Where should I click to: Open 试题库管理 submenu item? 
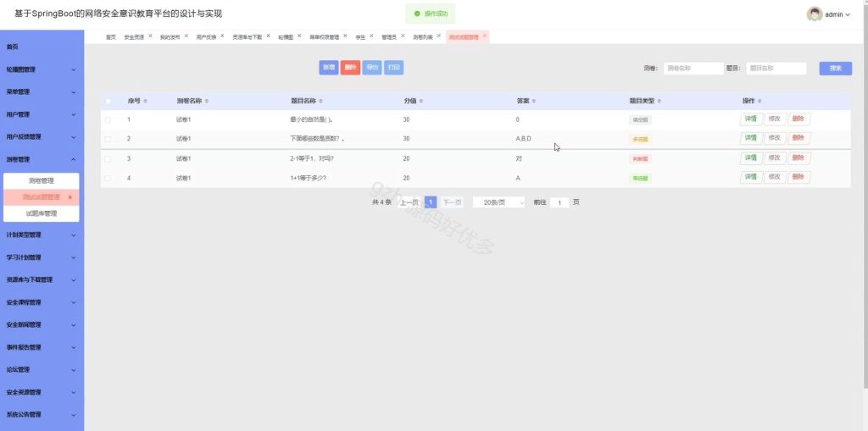point(42,213)
